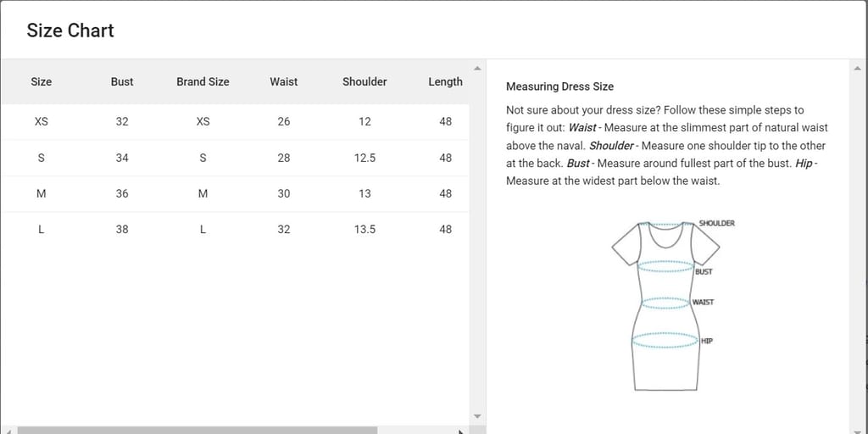Click the horizontal scrollbar's right arrow
Viewport: 868px width, 434px height.
(x=460, y=430)
